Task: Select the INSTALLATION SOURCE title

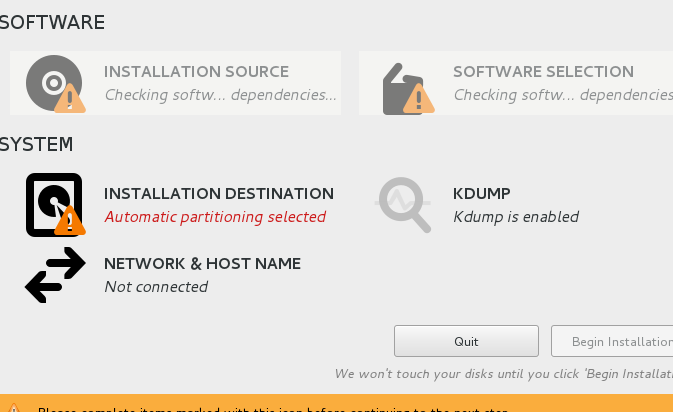Action: coord(196,72)
